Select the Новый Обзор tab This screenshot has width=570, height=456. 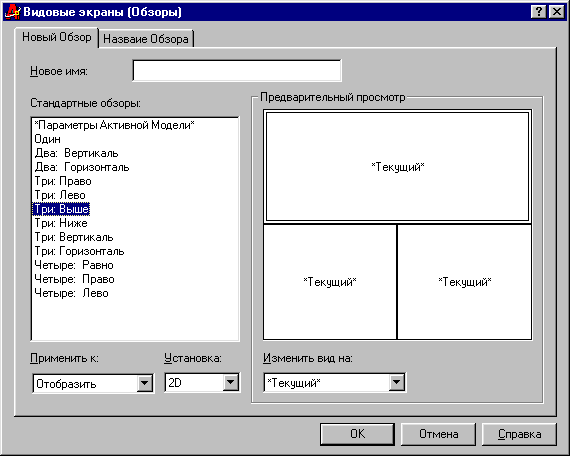click(x=57, y=37)
